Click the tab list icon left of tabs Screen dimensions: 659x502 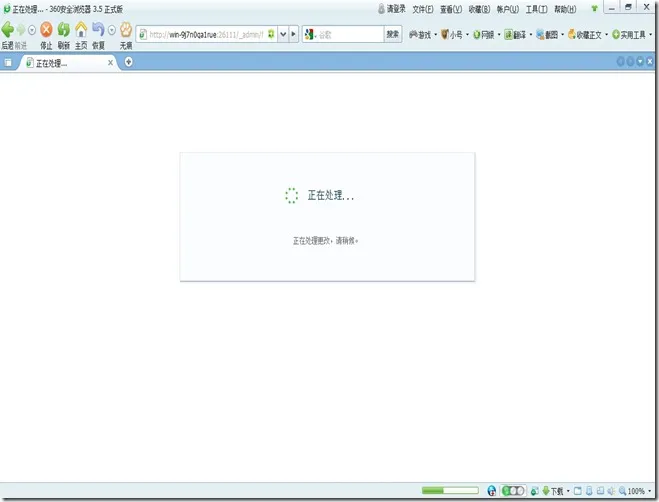pyautogui.click(x=8, y=63)
